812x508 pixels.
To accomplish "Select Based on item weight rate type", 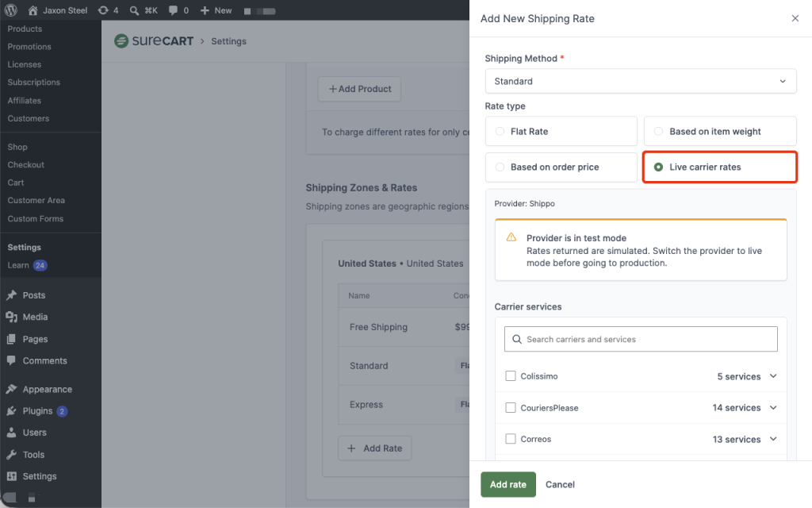I will pyautogui.click(x=720, y=131).
